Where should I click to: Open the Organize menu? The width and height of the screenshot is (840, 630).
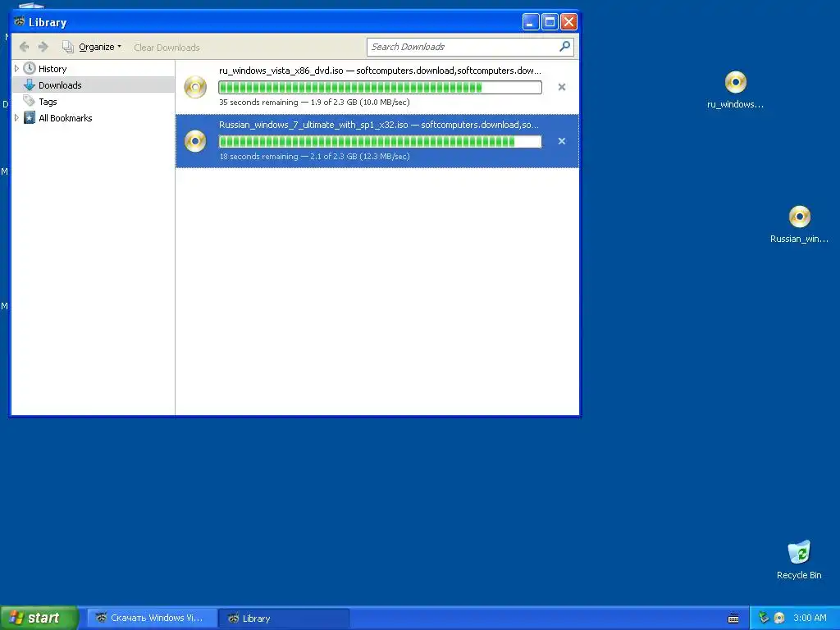point(92,47)
